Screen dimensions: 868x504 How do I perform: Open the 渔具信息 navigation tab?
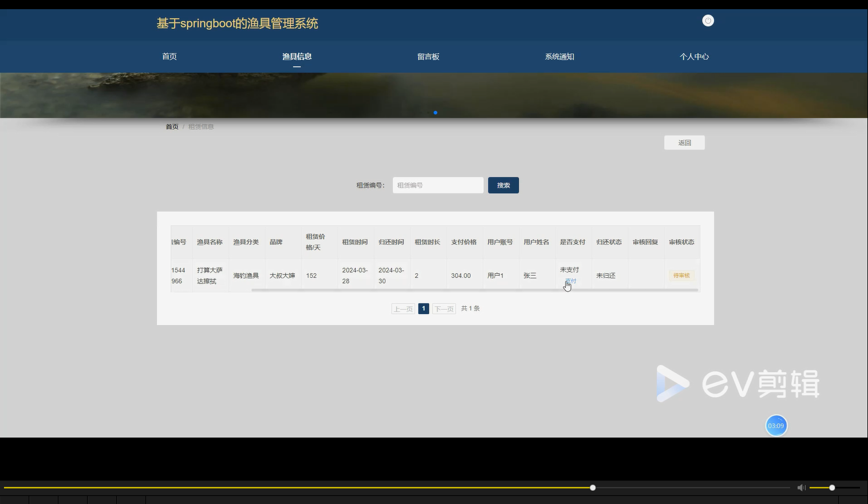(297, 56)
